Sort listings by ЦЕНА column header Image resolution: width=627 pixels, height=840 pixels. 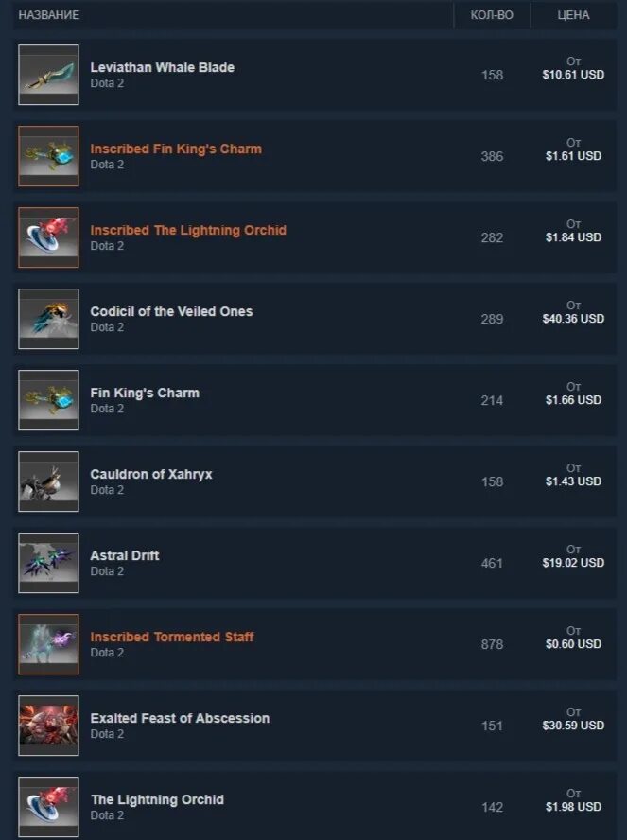point(573,15)
